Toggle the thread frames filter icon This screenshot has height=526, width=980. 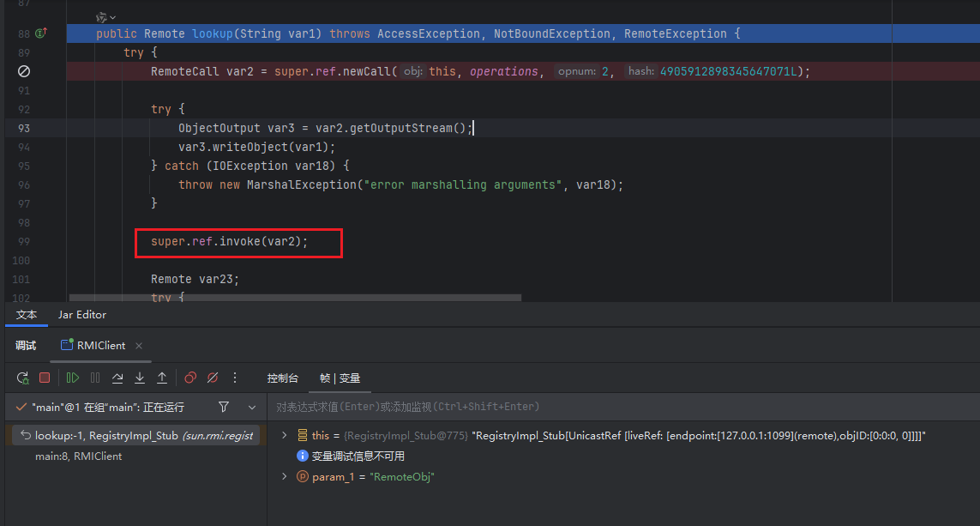tap(224, 407)
